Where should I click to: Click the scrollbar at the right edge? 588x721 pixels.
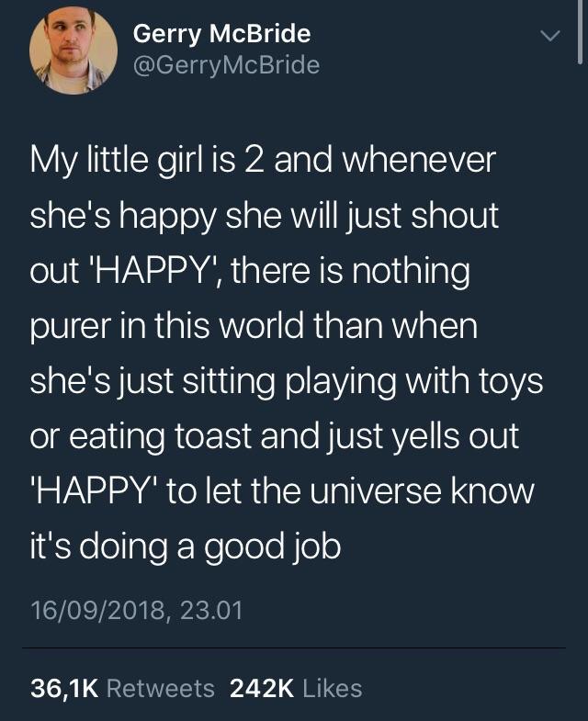point(581,32)
